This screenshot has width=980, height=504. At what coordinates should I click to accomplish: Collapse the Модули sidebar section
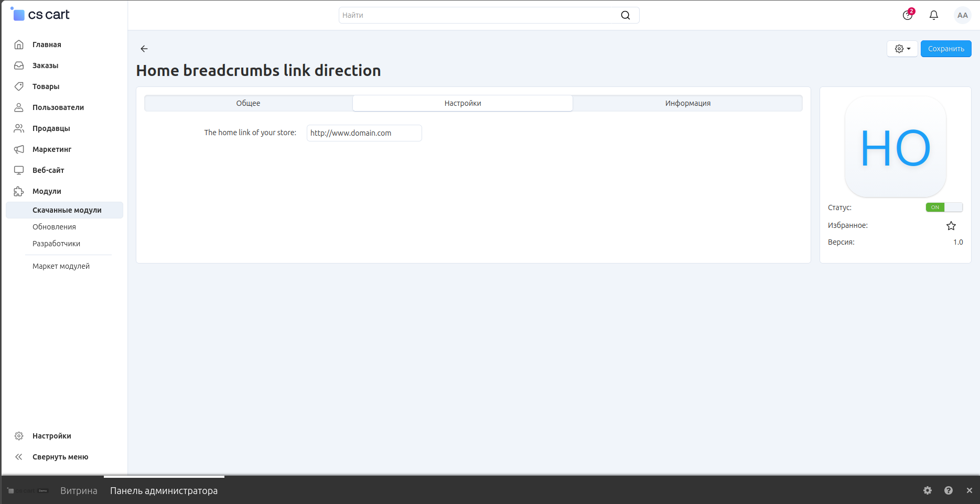click(47, 191)
